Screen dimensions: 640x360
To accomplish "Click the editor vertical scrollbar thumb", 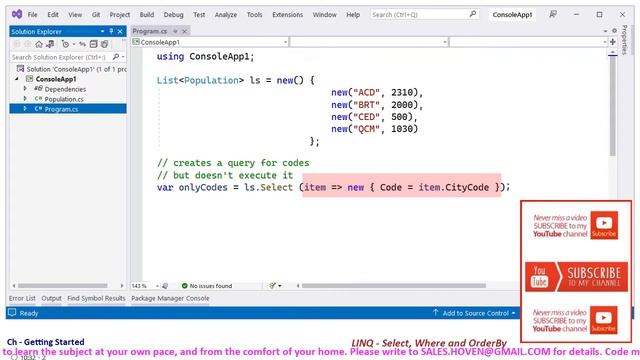I will 612,107.
